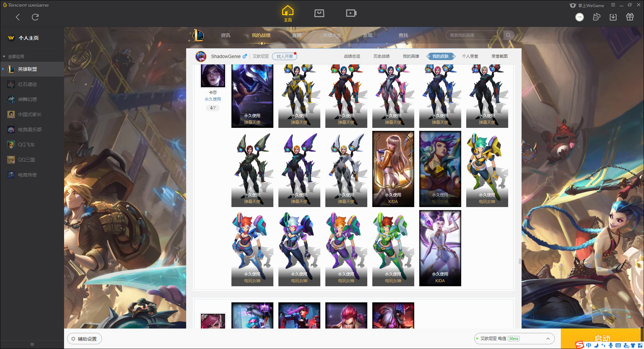Click the 搜索我的英雄 search field

(475, 35)
